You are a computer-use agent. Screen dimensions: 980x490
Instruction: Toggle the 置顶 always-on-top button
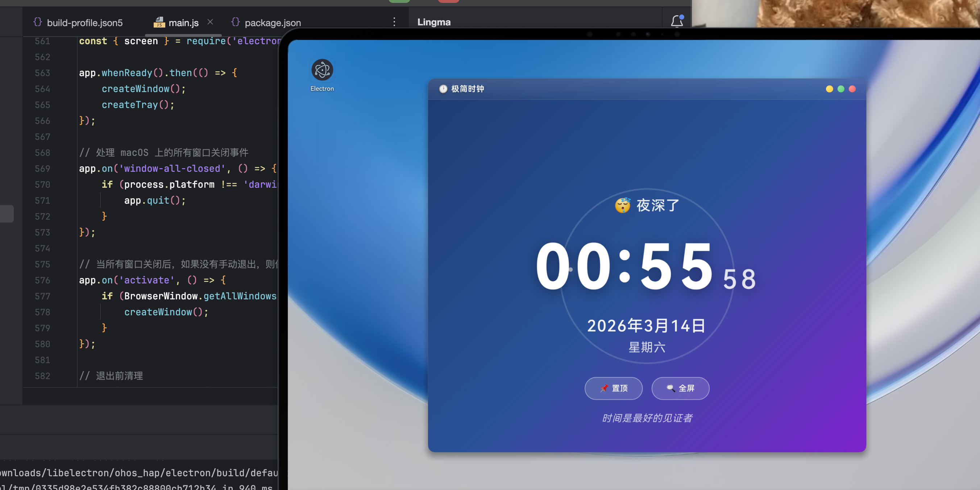coord(613,388)
